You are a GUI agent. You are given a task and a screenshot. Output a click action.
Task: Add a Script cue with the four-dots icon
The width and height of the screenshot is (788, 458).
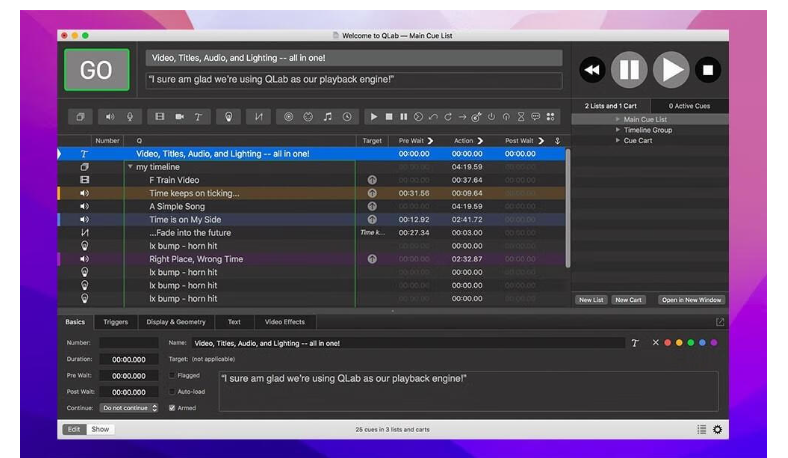click(x=550, y=117)
